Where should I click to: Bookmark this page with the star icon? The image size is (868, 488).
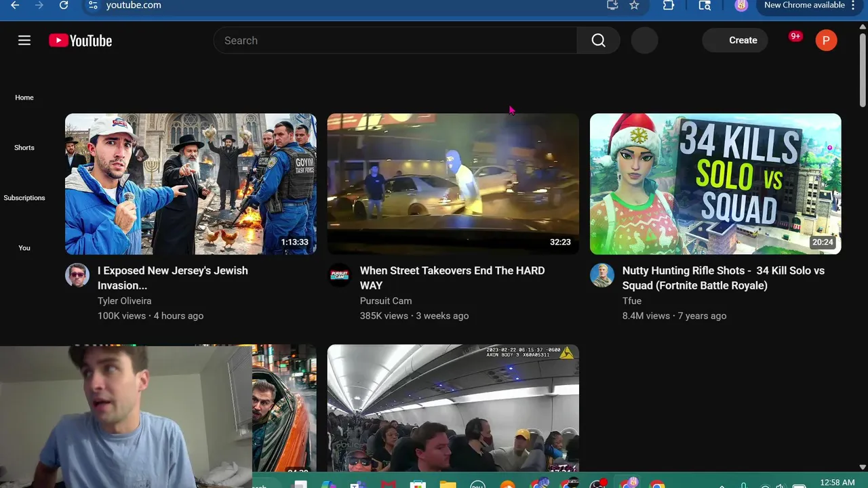634,5
